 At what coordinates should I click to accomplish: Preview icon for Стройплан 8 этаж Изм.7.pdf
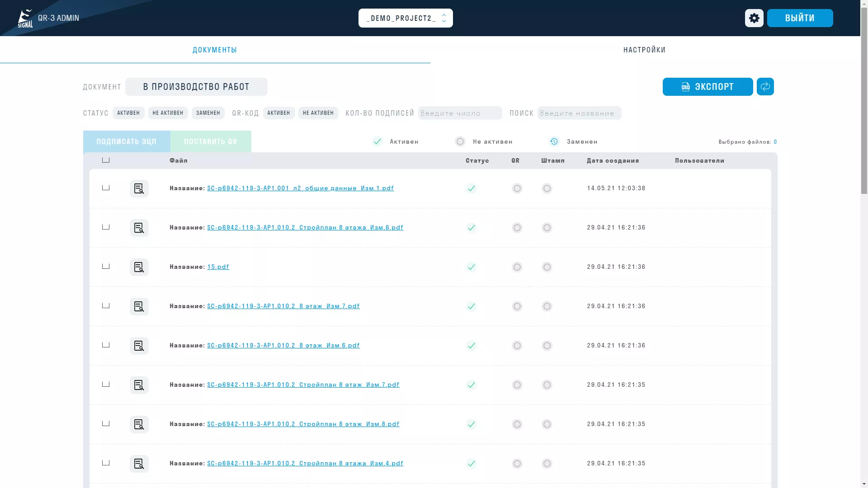(x=139, y=385)
